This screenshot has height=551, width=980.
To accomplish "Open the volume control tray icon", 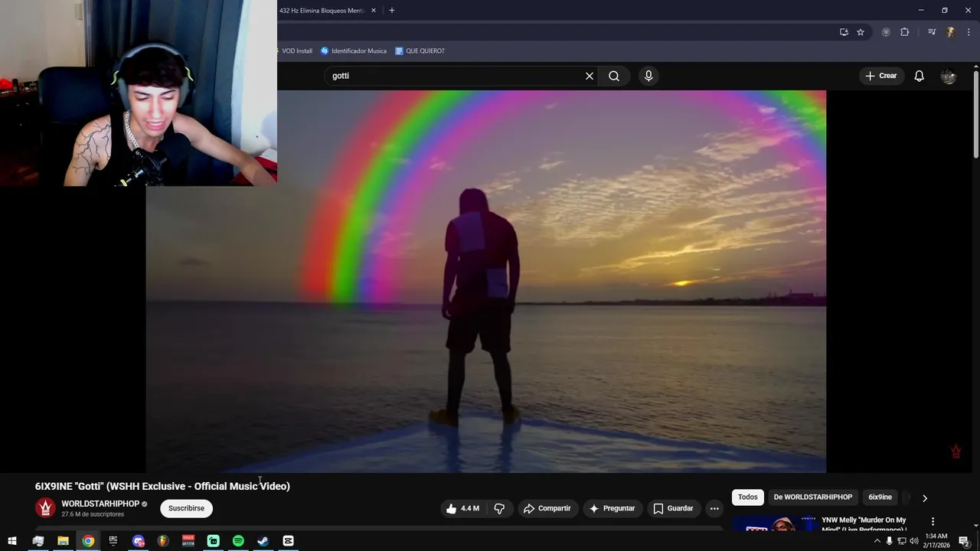I will [913, 541].
